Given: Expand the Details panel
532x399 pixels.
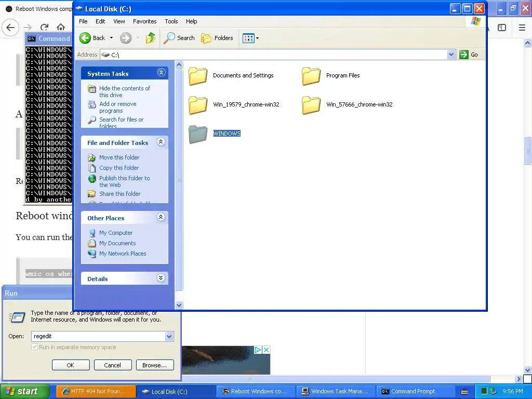Looking at the screenshot, I should pos(161,278).
